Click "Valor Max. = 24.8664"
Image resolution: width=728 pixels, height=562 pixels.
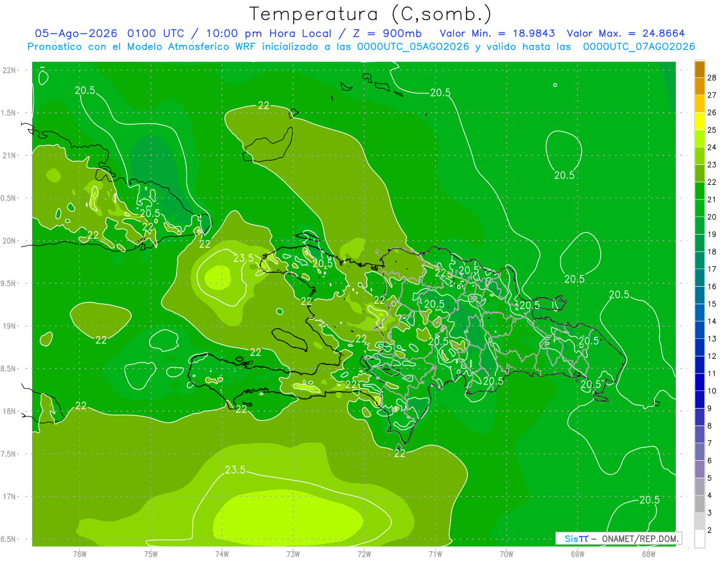(x=625, y=33)
